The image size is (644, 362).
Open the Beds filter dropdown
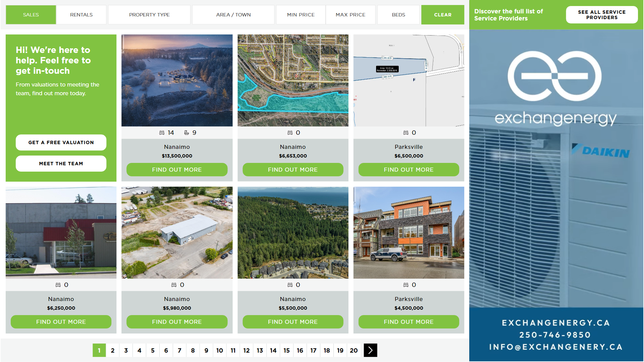398,15
